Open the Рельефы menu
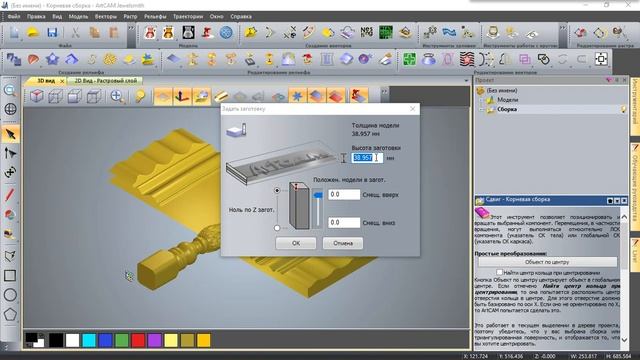 coord(155,17)
